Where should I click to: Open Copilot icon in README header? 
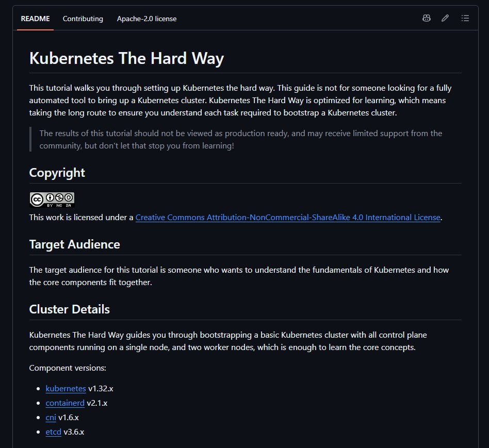[426, 18]
